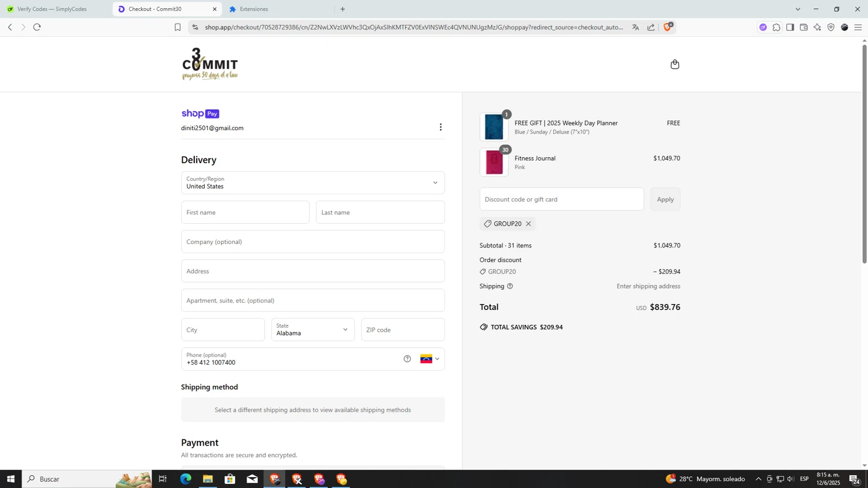Switch to the Extensiones tab
This screenshot has height=488, width=868.
[x=279, y=9]
